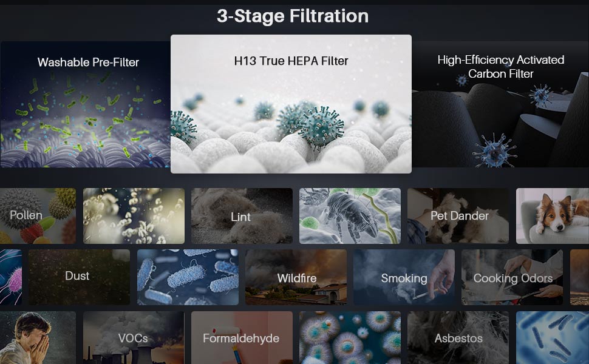Open the H13 True HEPA Filter card
The image size is (589, 364).
[291, 104]
